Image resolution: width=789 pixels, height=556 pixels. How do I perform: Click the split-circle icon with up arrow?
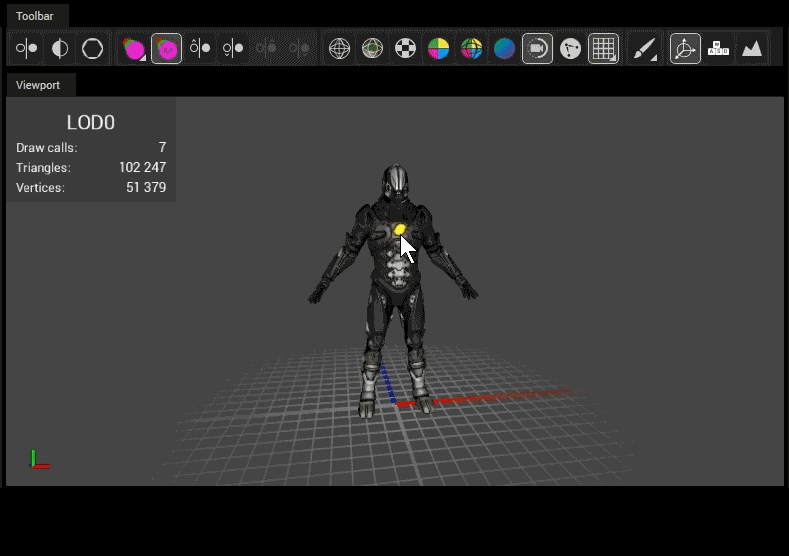coord(201,48)
